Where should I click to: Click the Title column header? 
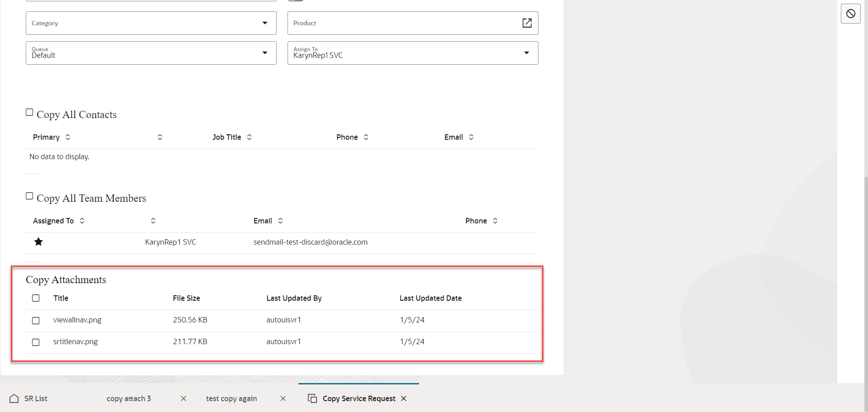(x=61, y=298)
